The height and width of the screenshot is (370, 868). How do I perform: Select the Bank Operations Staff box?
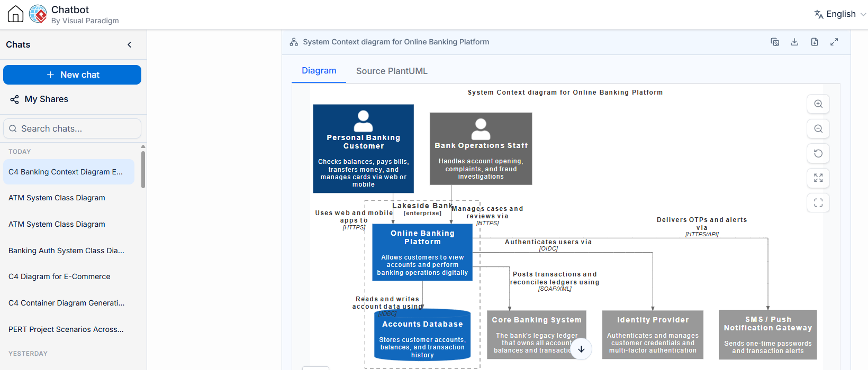coord(481,149)
